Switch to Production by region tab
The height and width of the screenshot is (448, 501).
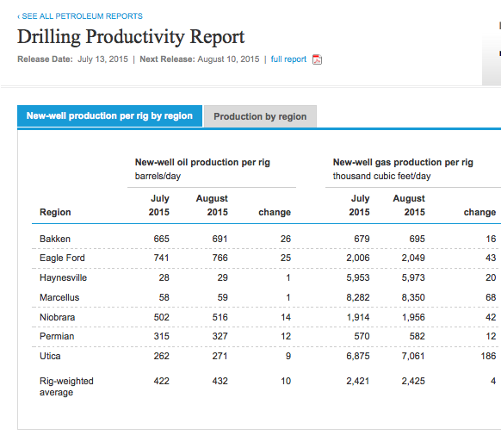[x=260, y=116]
